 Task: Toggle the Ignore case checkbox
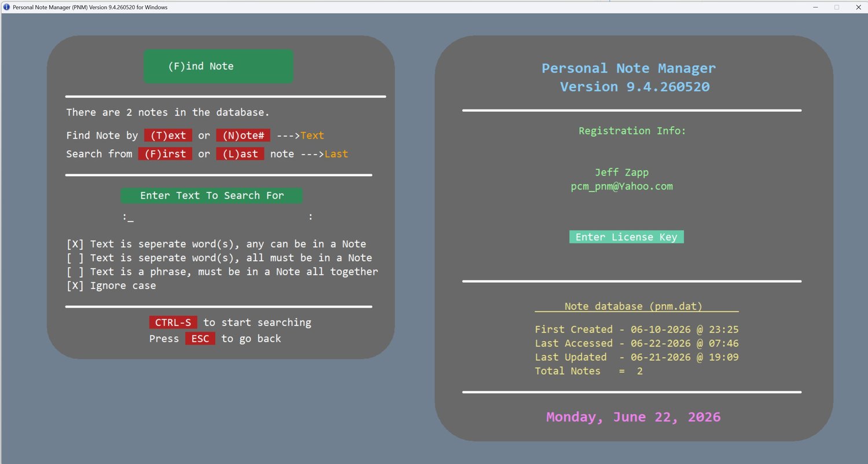click(75, 286)
